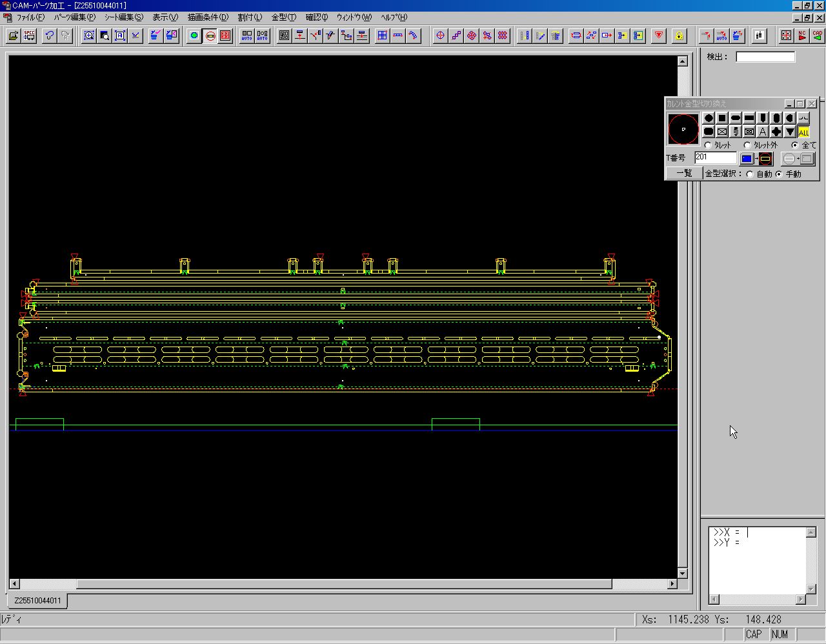Choose 手動 for 金型選択
Screen dimensions: 826x644
[x=779, y=174]
